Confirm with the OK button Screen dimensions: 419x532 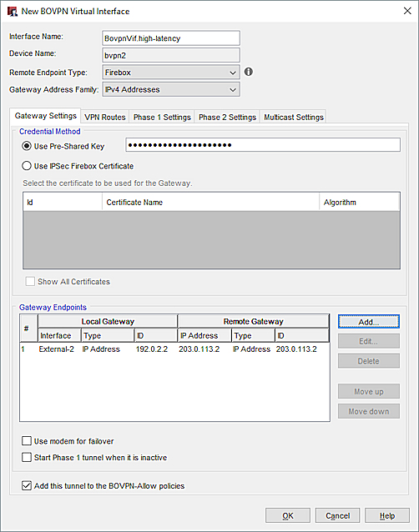[288, 515]
